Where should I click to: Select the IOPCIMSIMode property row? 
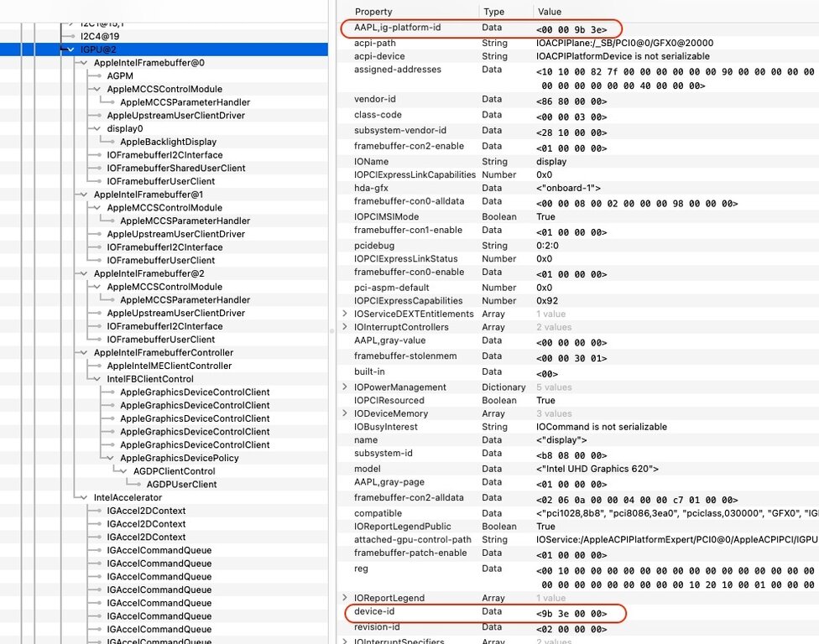(x=577, y=216)
